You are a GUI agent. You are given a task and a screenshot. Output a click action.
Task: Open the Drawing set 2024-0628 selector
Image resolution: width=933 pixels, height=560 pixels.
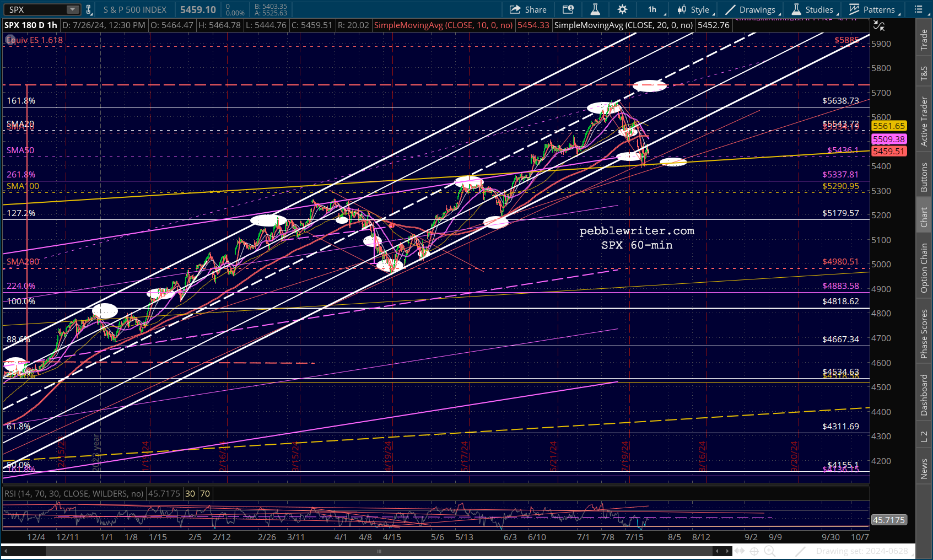coord(862,551)
